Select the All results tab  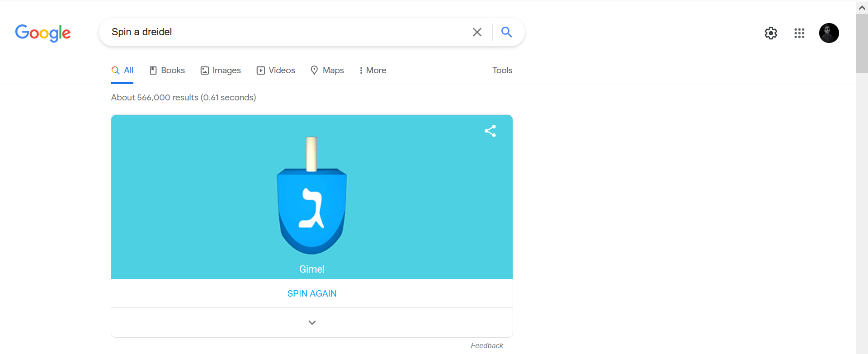(123, 70)
